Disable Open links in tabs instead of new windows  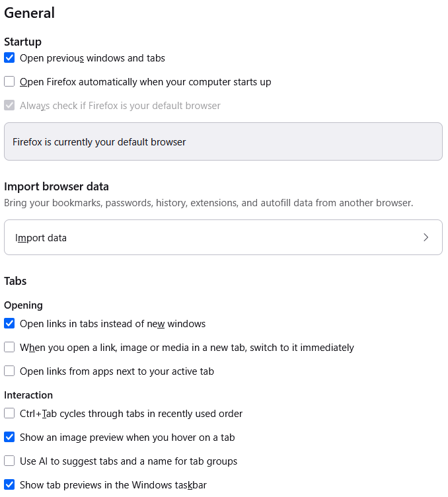[9, 324]
